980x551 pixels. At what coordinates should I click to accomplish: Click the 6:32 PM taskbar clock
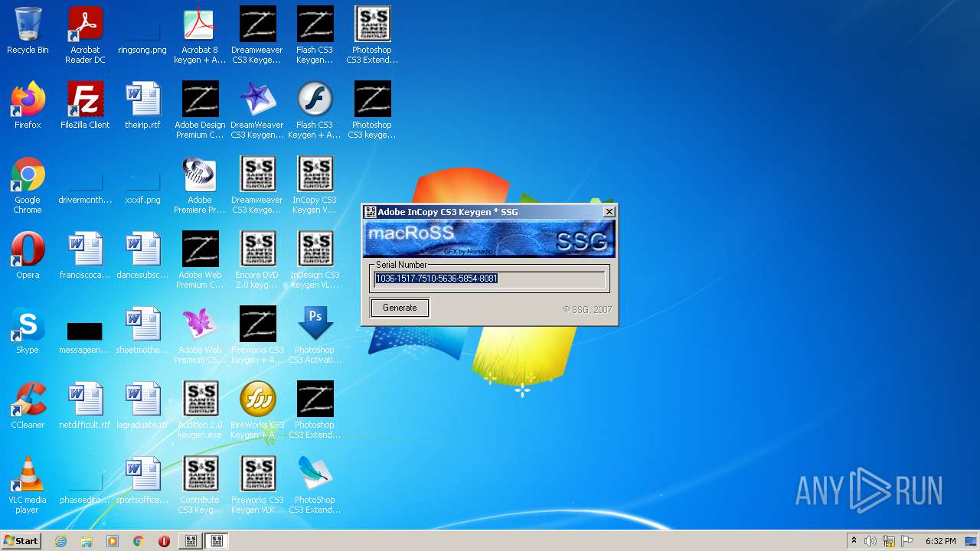tap(940, 541)
